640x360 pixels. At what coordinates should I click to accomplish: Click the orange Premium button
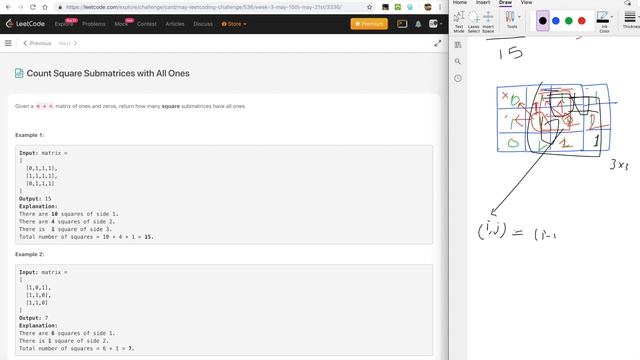(369, 24)
